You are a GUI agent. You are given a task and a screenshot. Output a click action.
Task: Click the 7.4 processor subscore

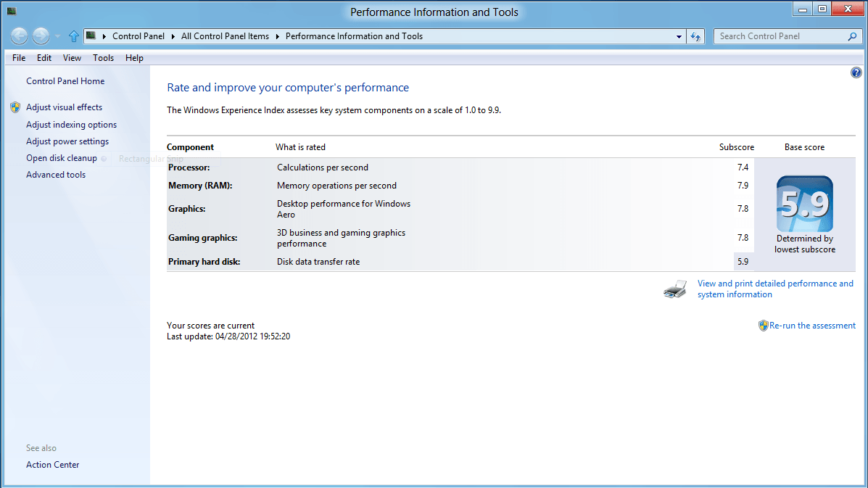[743, 167]
